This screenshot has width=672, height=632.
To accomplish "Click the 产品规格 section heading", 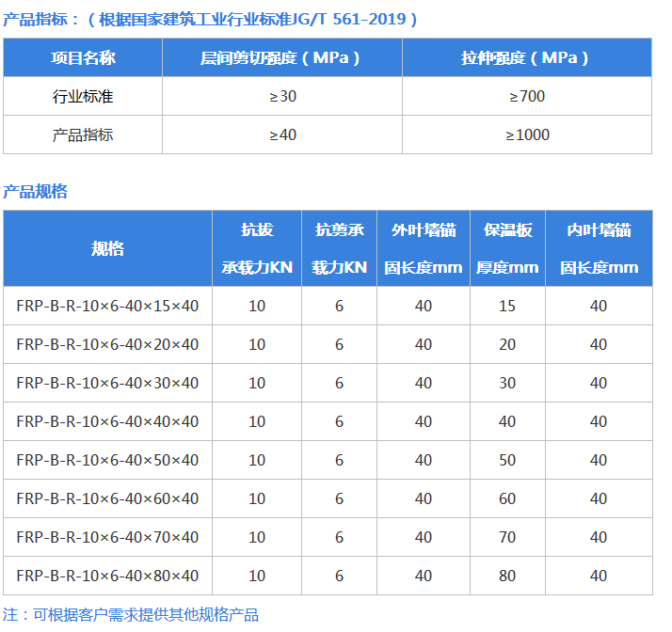I will pyautogui.click(x=36, y=192).
